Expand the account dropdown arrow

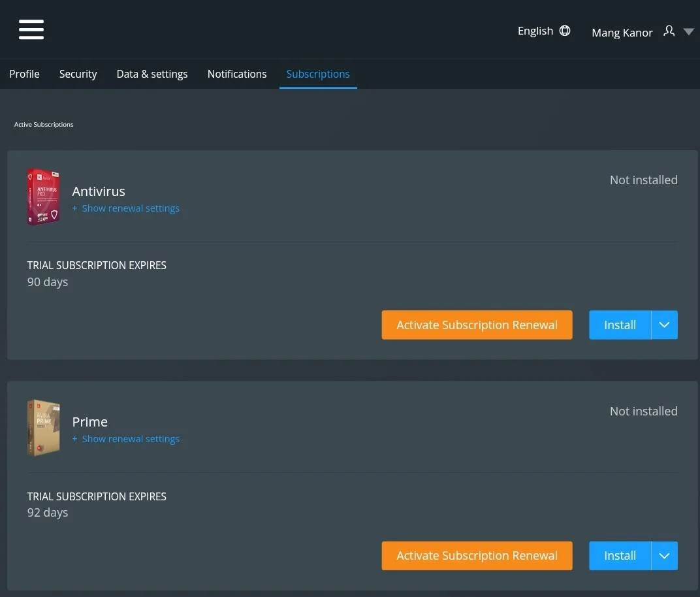pyautogui.click(x=688, y=32)
